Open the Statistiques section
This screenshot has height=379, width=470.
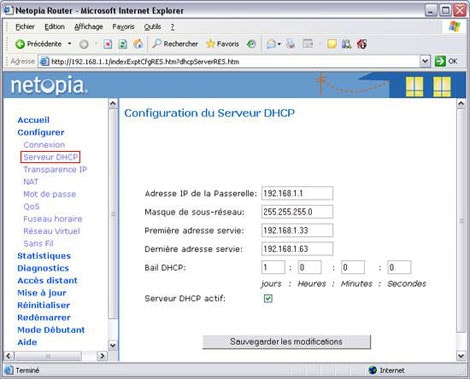pyautogui.click(x=44, y=256)
